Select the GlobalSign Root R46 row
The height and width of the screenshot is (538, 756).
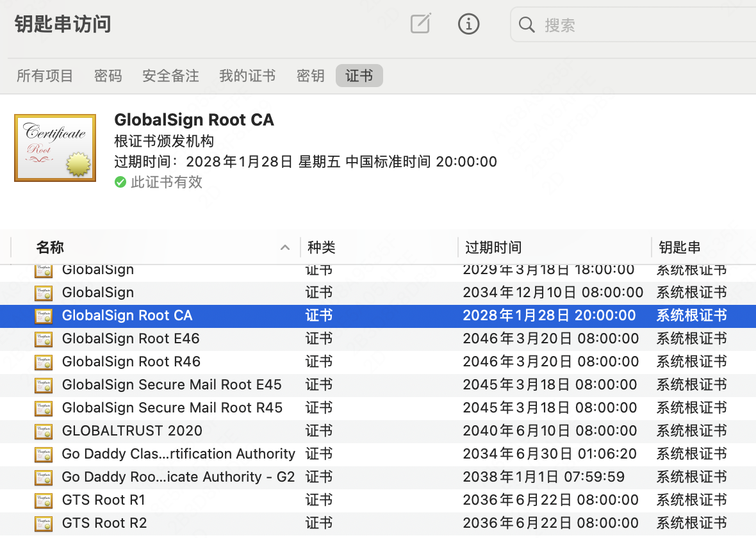(378, 363)
